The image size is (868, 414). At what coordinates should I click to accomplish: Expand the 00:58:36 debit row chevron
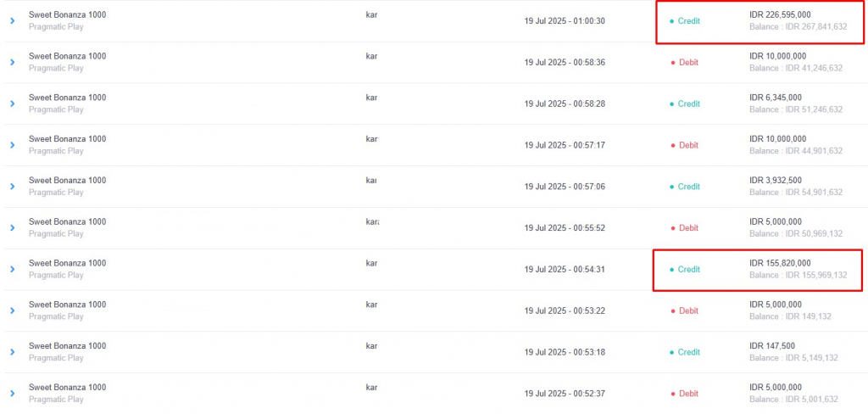pos(12,62)
